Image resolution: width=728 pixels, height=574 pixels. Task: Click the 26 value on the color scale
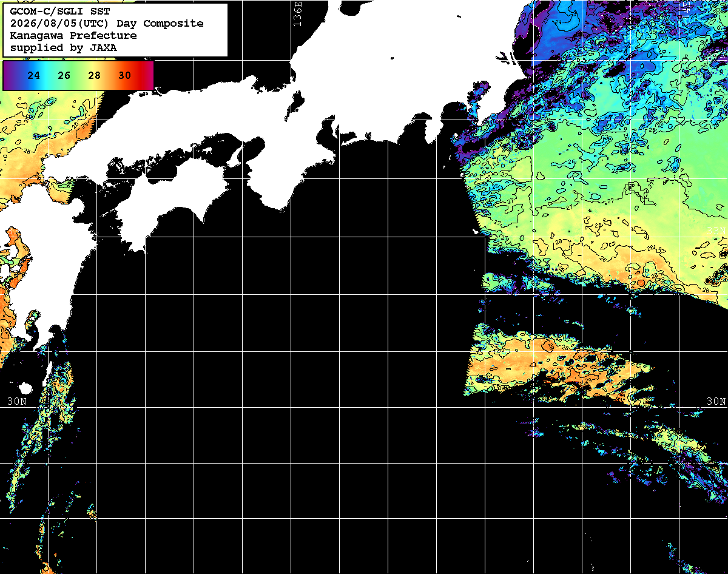pos(64,75)
